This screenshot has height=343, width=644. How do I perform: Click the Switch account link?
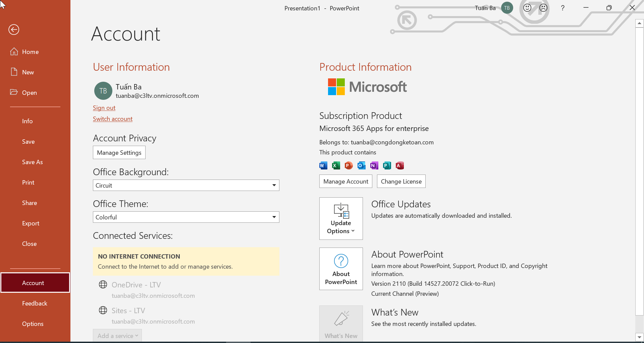pos(113,119)
